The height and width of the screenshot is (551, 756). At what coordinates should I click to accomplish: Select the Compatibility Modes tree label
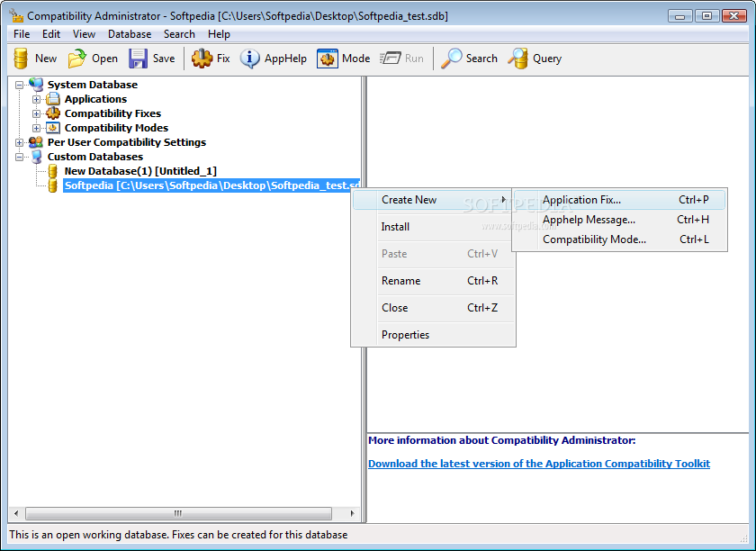116,128
